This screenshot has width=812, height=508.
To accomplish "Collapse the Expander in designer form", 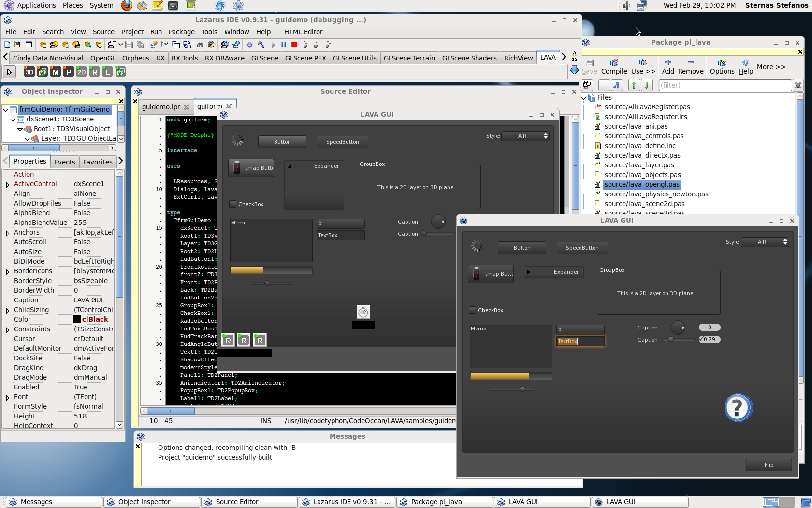I will click(x=290, y=166).
